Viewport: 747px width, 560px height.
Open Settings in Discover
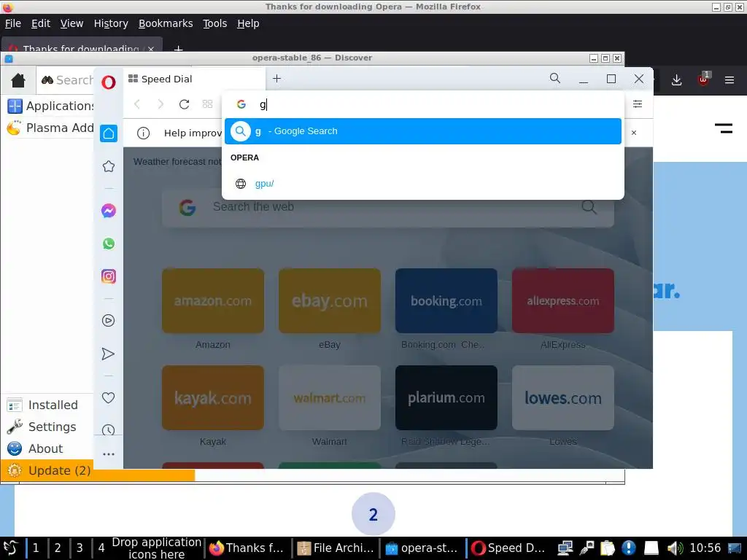(47, 427)
